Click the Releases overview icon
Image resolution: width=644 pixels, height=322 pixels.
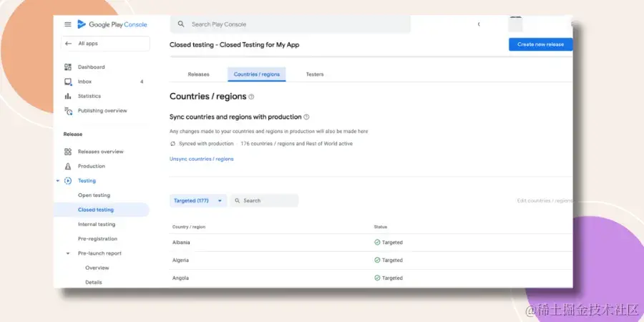tap(68, 152)
